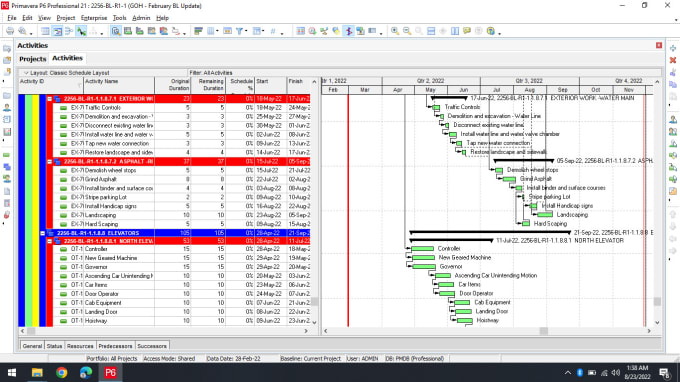Open File Explorer from the taskbar
Viewport: 680px width, 382px height.
click(37, 372)
